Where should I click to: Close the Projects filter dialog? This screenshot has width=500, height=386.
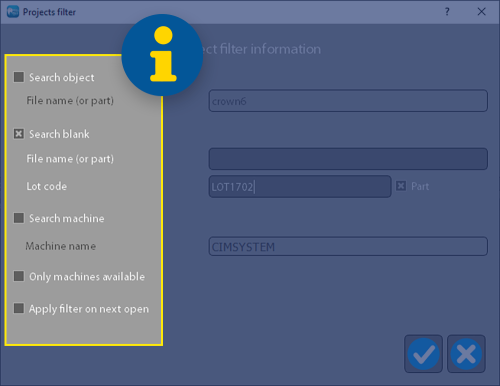point(481,12)
